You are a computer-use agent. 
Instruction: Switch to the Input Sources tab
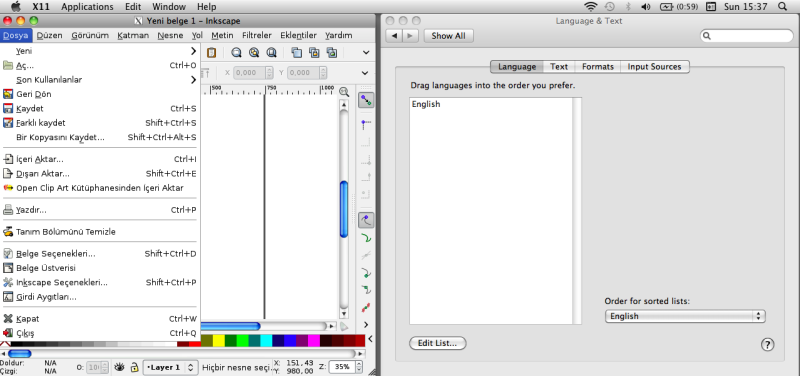click(x=655, y=66)
